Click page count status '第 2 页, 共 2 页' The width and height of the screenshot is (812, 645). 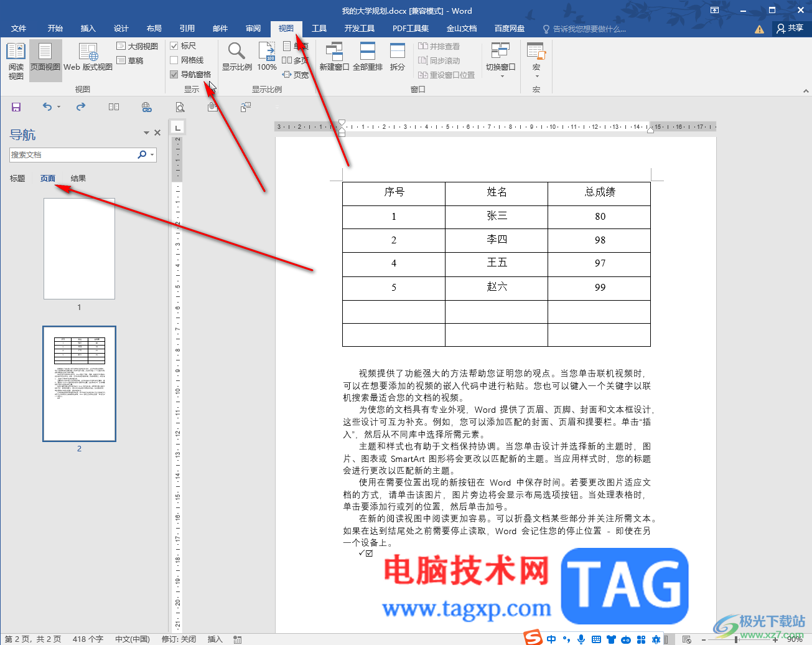(33, 639)
